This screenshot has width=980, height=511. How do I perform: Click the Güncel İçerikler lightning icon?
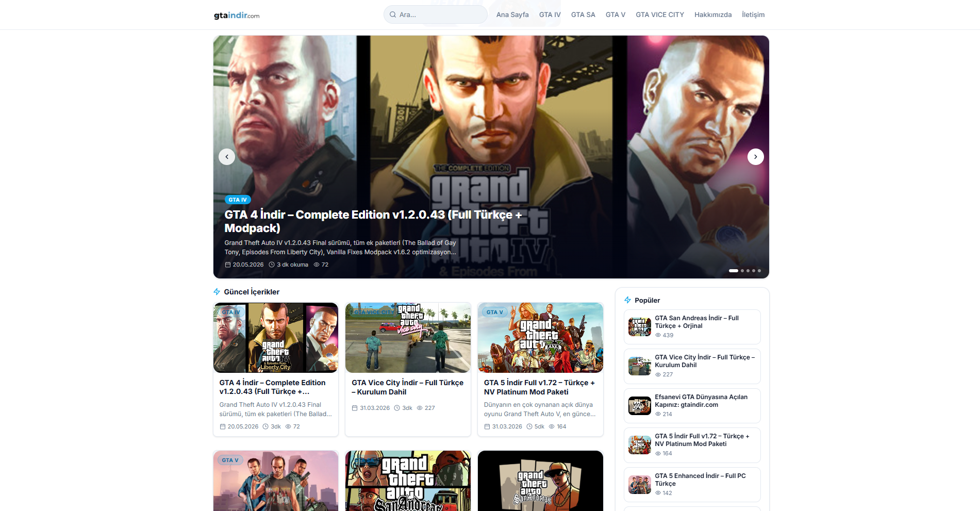click(x=217, y=292)
